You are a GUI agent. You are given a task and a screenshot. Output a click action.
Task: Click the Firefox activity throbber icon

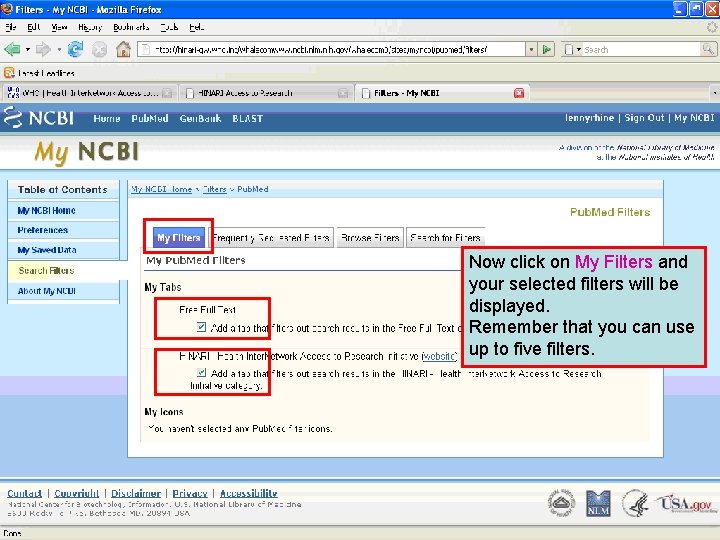pyautogui.click(x=712, y=27)
